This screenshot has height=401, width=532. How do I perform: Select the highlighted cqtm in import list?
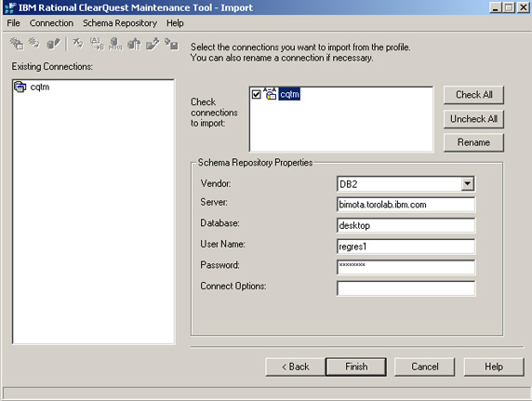[x=289, y=94]
